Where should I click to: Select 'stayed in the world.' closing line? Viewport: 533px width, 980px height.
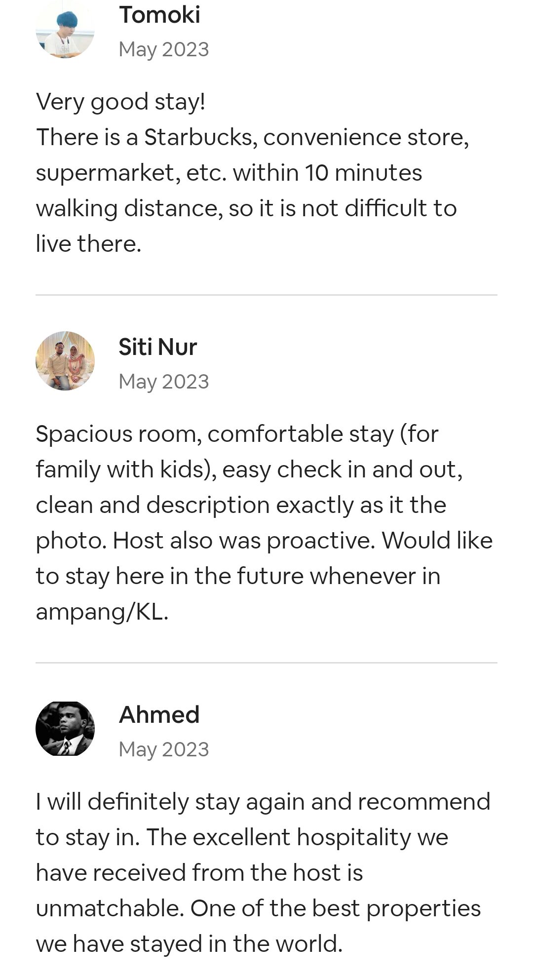236,944
